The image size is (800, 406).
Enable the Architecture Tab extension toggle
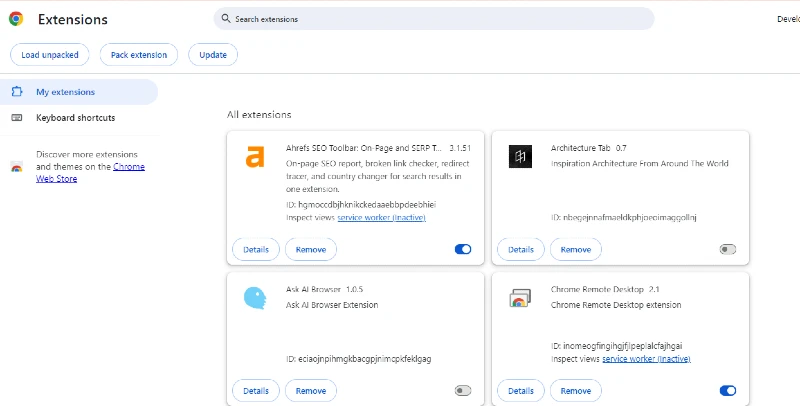728,249
